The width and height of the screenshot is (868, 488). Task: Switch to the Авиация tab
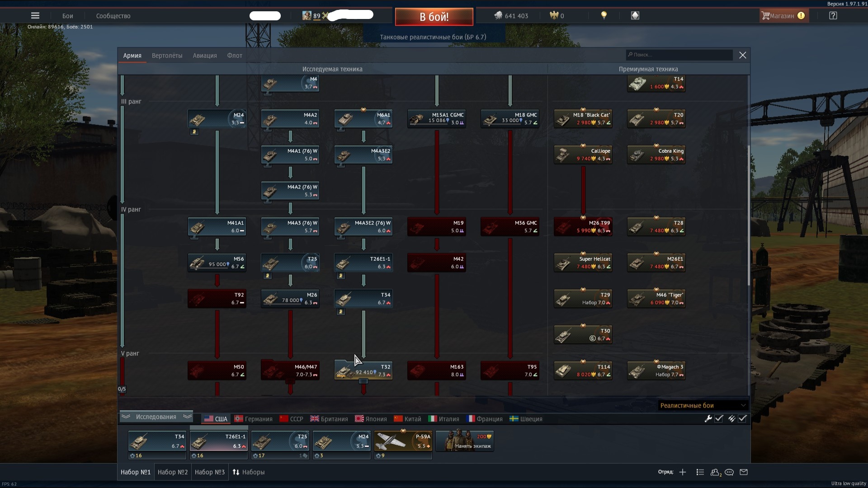(205, 56)
